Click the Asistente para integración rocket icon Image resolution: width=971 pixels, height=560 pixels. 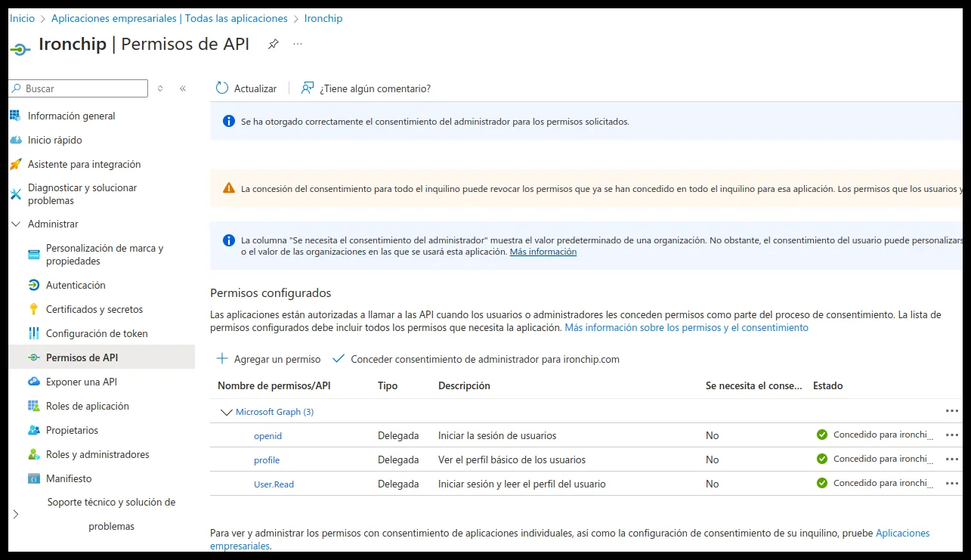point(15,164)
